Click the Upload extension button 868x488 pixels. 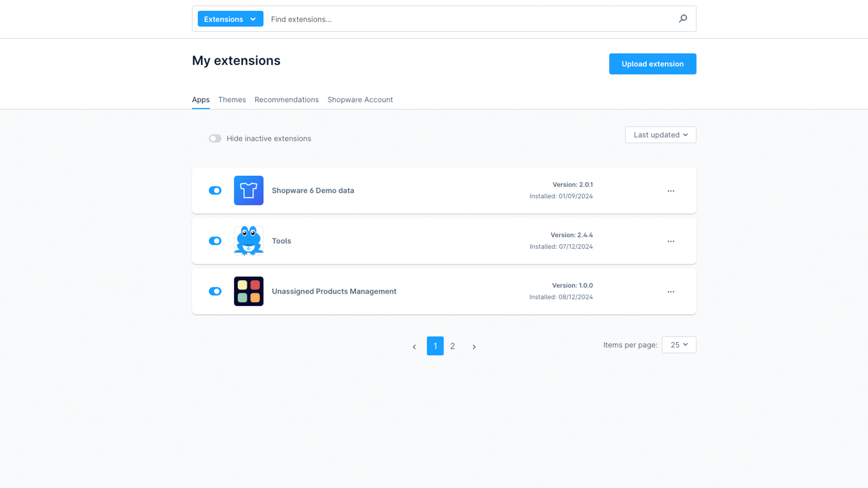coord(652,64)
